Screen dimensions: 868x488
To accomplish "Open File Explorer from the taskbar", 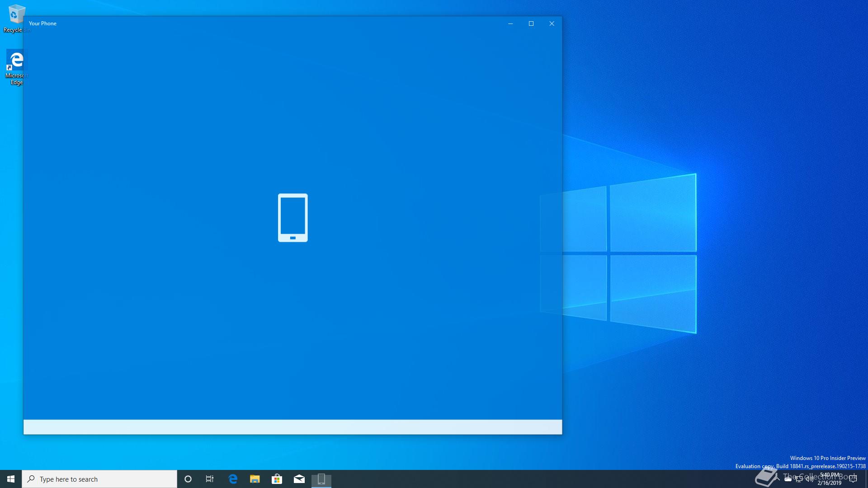I will tap(255, 479).
